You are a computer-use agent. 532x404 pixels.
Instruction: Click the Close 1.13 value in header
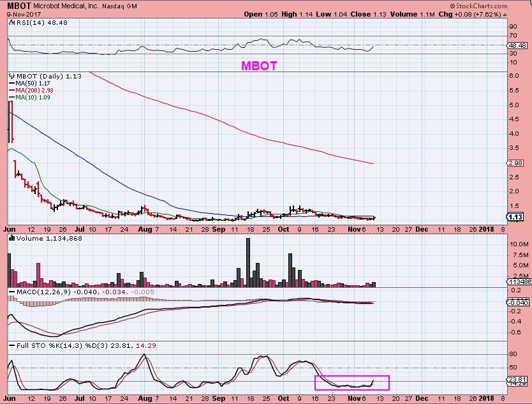coord(369,14)
